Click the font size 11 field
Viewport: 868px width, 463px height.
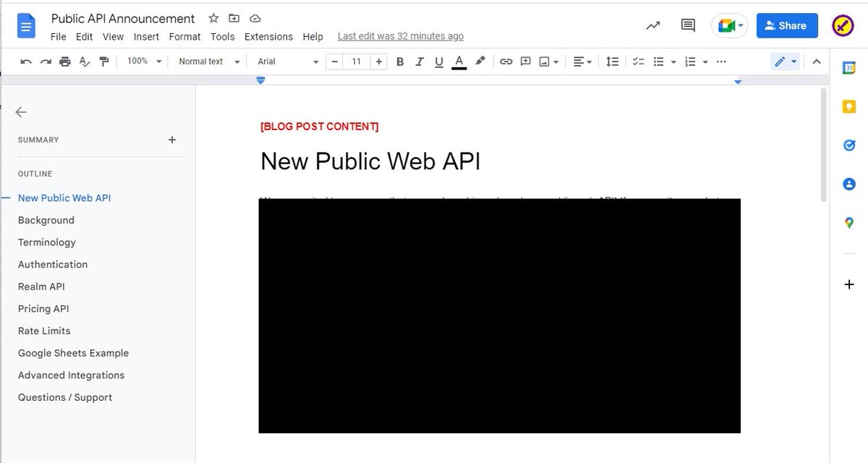pos(357,61)
